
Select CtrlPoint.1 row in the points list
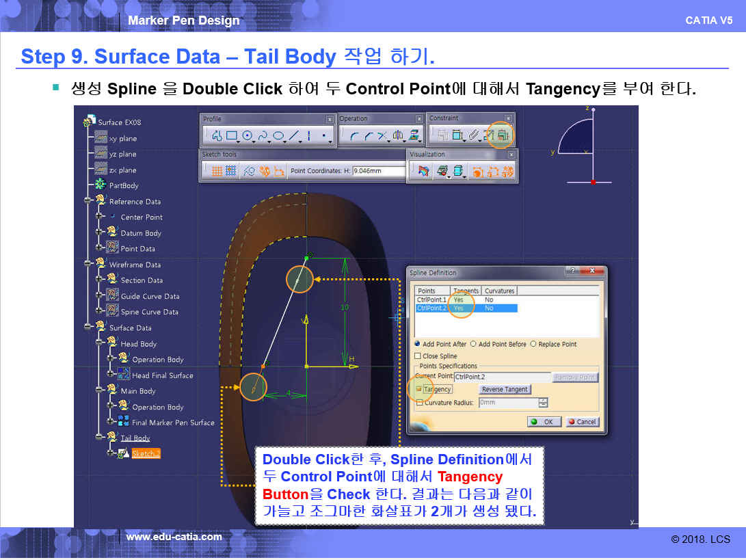[431, 299]
